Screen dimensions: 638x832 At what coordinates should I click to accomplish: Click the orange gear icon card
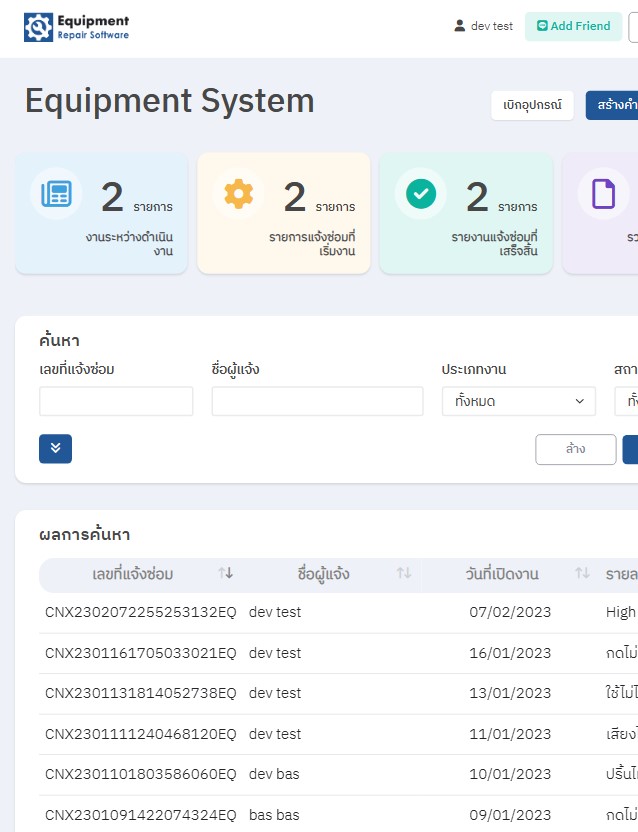239,193
